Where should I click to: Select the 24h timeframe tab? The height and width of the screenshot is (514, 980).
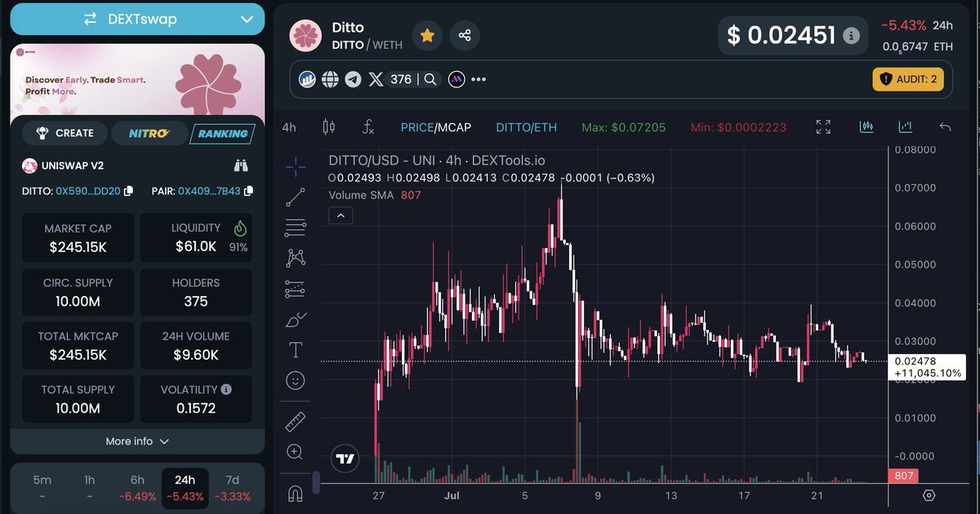pos(185,488)
